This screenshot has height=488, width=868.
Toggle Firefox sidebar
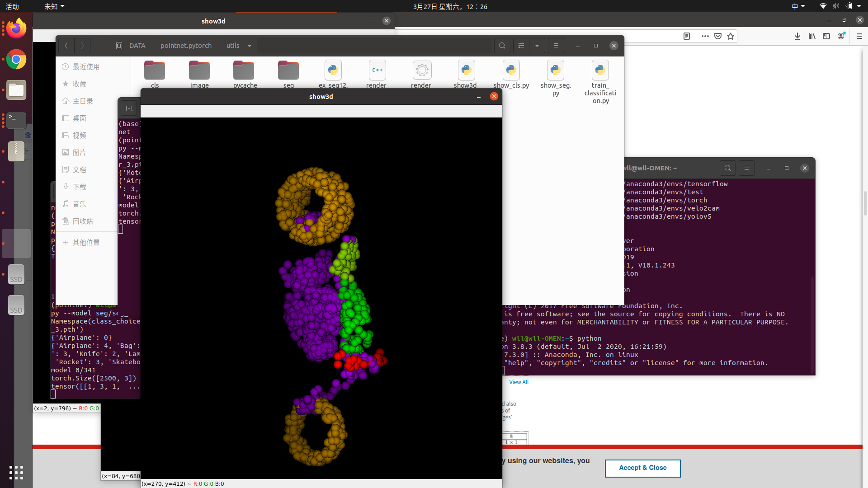(826, 36)
